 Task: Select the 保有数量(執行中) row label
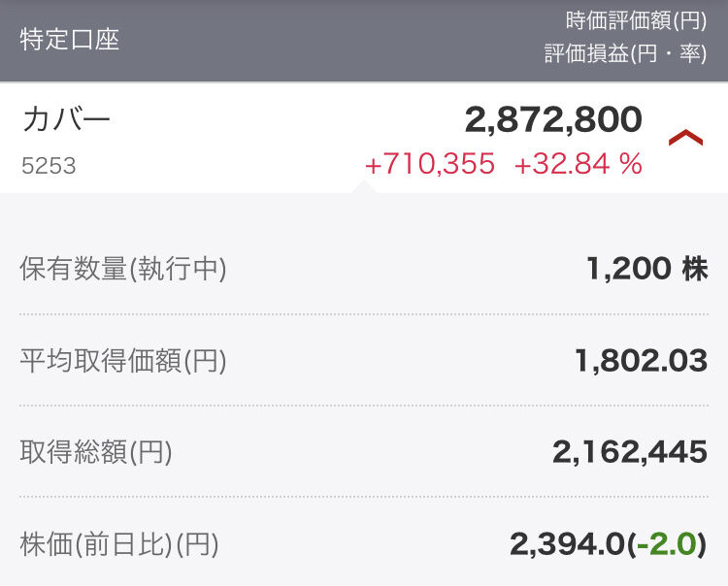click(x=123, y=269)
